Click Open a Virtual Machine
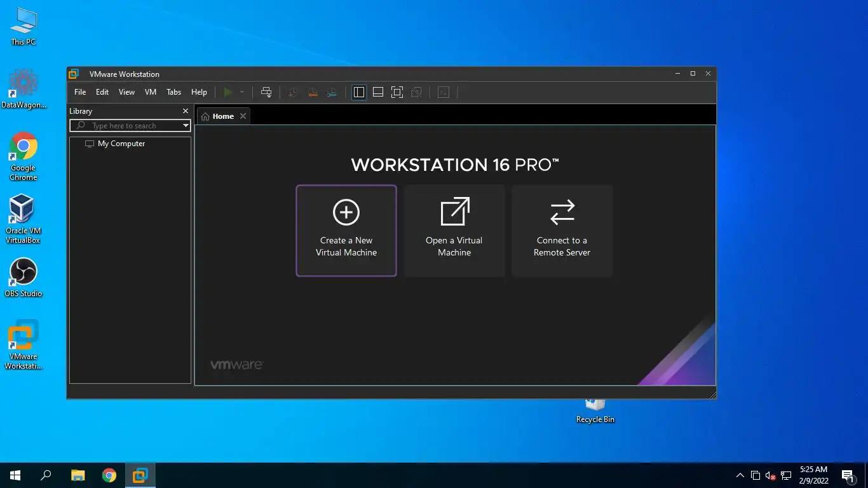 pyautogui.click(x=454, y=231)
